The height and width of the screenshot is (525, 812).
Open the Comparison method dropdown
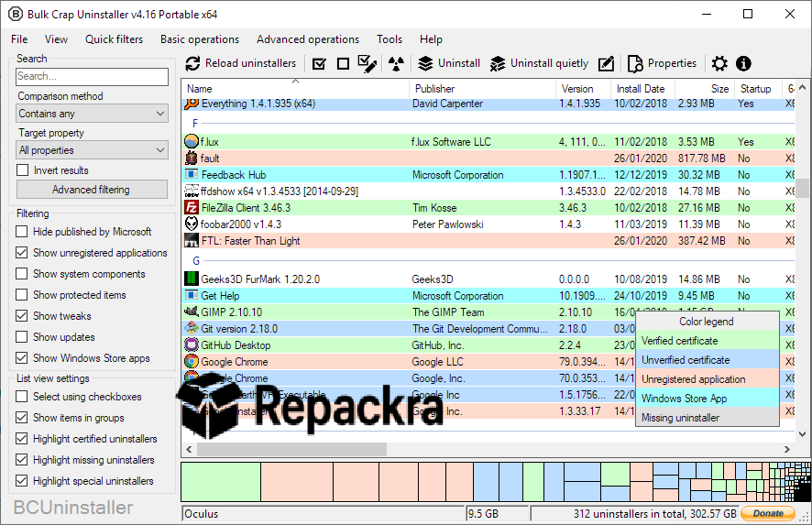click(x=92, y=114)
